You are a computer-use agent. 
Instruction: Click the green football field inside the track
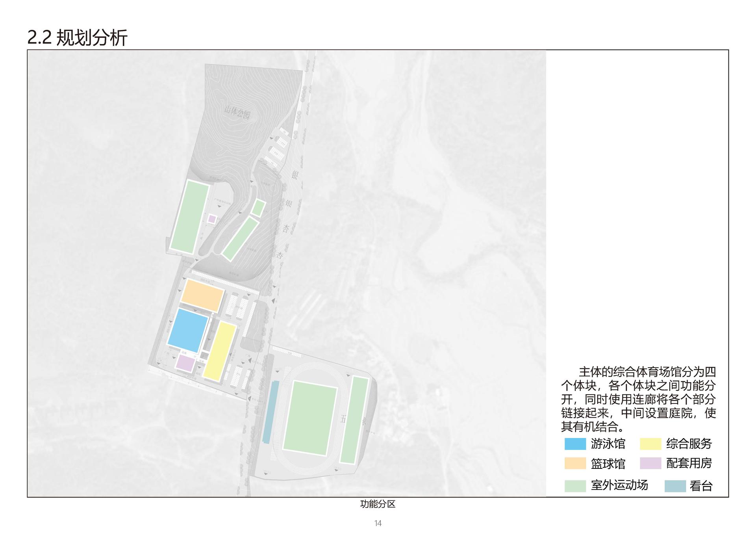click(310, 418)
